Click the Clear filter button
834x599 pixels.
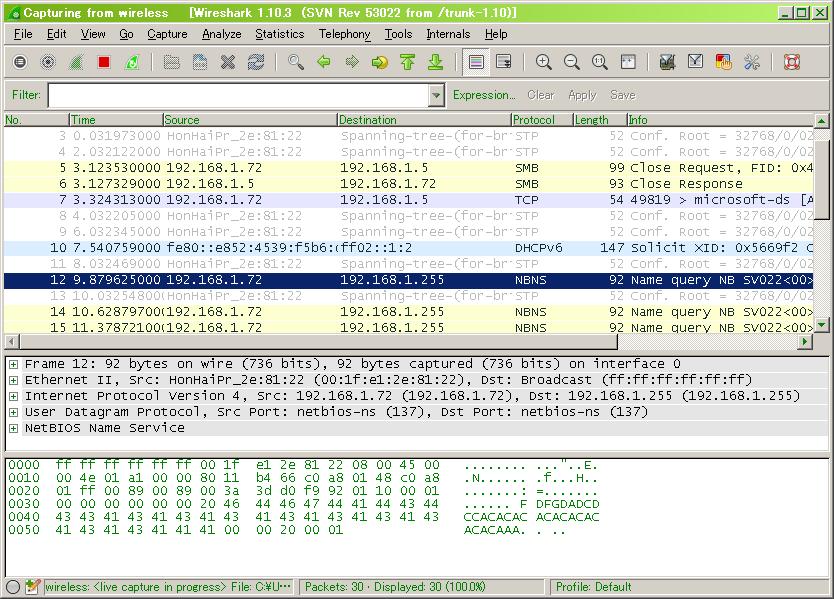(x=541, y=95)
